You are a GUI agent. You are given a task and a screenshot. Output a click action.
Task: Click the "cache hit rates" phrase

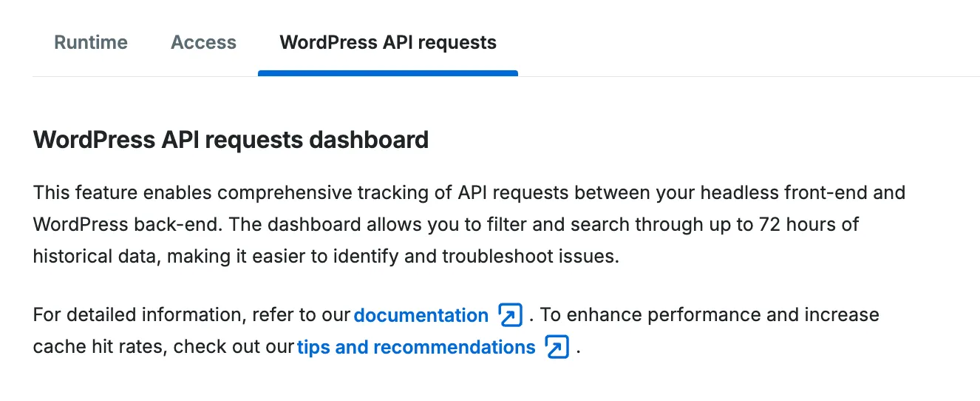[98, 347]
